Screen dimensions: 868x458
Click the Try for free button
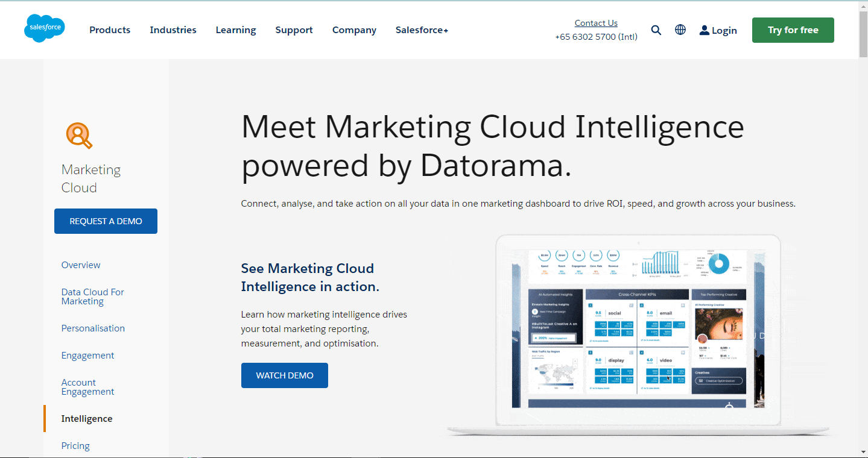point(793,30)
